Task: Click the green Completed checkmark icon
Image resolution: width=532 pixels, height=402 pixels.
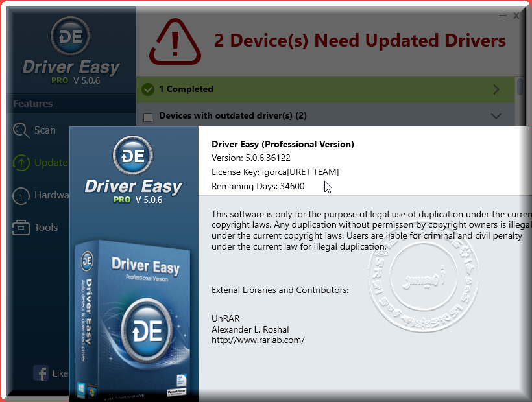Action: tap(148, 89)
